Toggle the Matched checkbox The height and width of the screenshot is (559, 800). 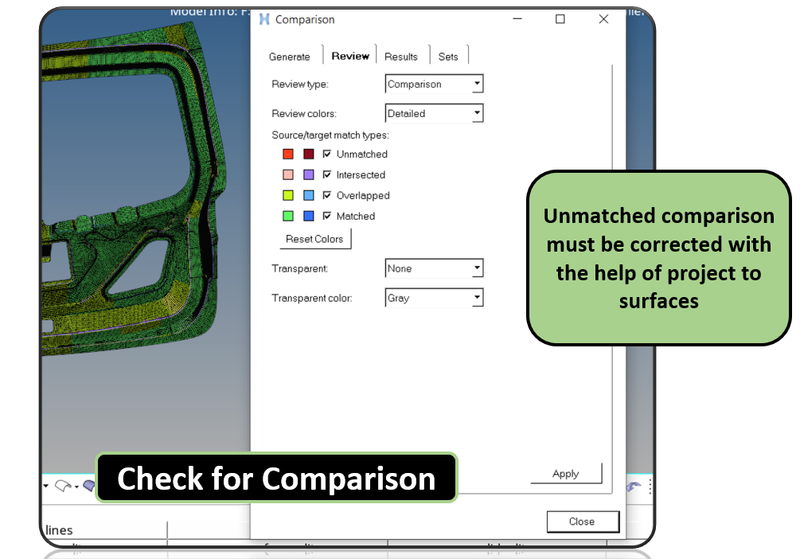coord(327,216)
